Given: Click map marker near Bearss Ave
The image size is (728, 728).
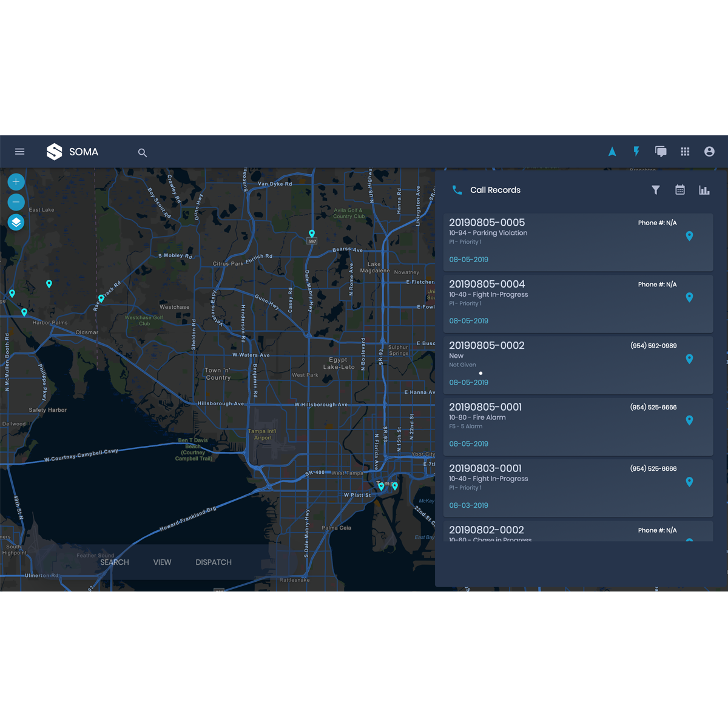Looking at the screenshot, I should click(x=312, y=234).
